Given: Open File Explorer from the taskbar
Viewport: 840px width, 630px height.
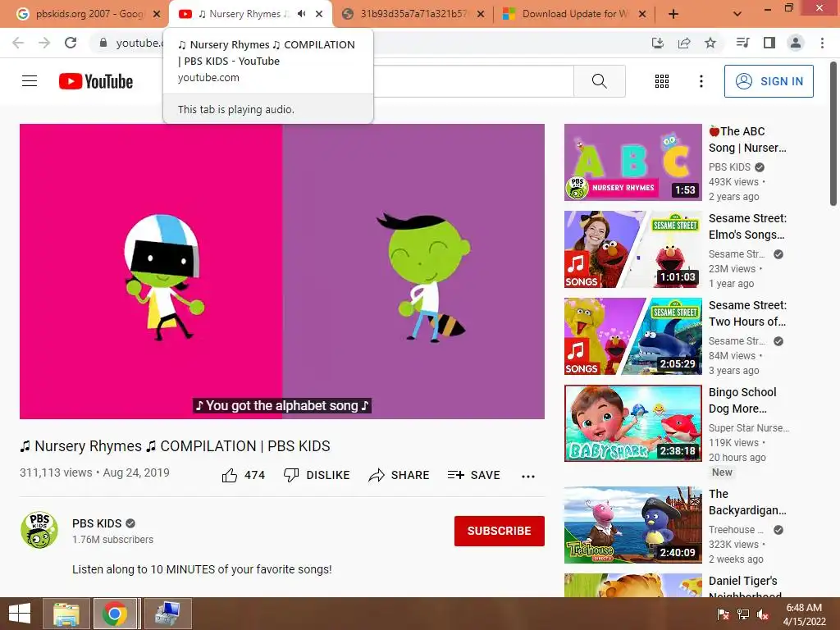Looking at the screenshot, I should point(66,614).
